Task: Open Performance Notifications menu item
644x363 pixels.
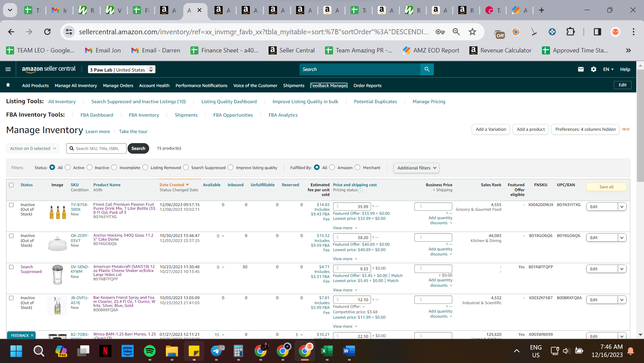Action: point(201,85)
